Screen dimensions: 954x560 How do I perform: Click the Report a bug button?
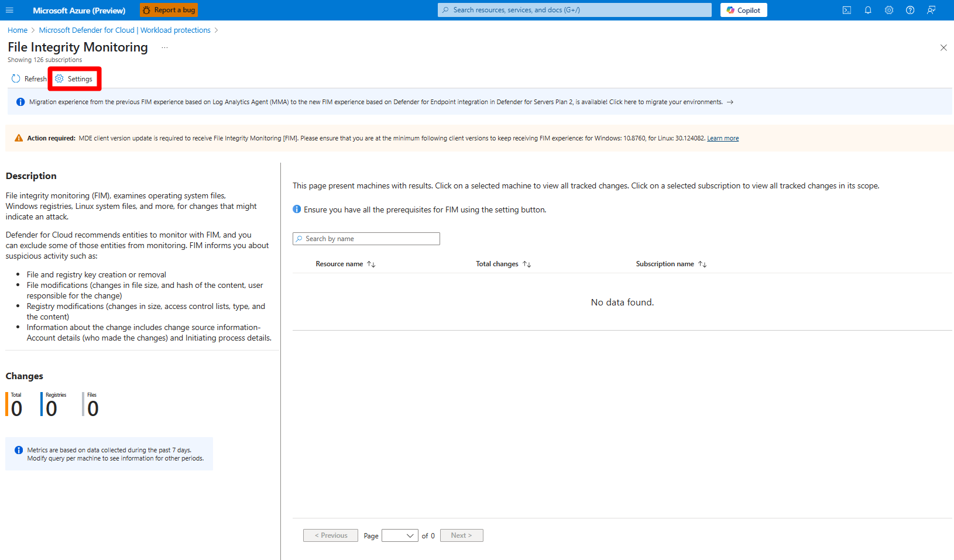[x=169, y=10]
